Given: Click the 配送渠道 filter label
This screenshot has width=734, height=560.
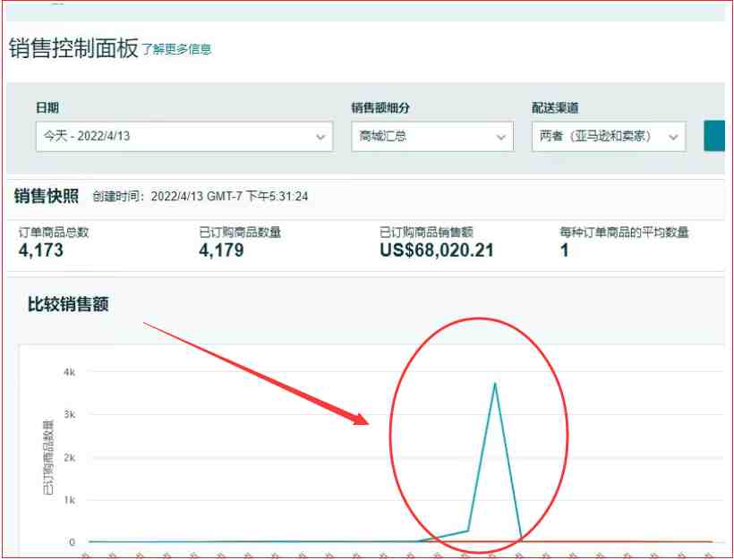Looking at the screenshot, I should click(x=555, y=107).
